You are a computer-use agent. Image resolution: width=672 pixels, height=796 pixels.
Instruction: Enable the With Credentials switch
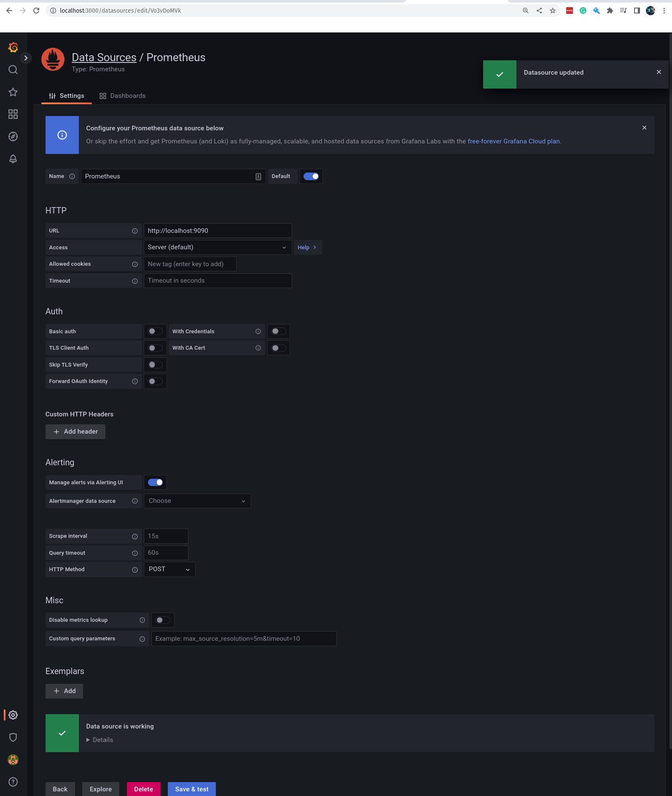point(278,331)
